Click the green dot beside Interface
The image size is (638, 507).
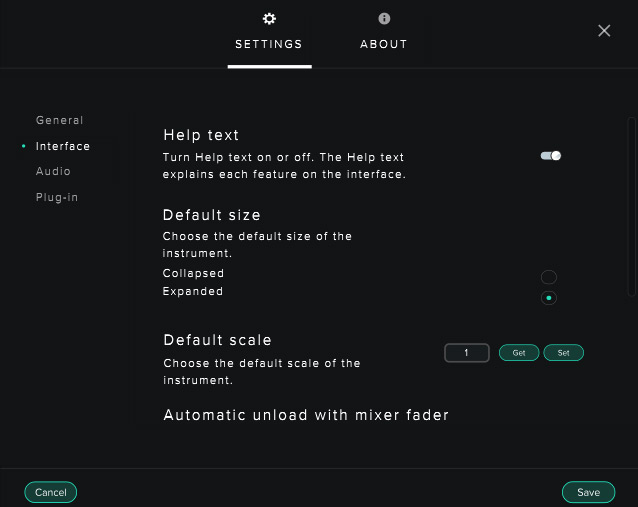(x=23, y=146)
